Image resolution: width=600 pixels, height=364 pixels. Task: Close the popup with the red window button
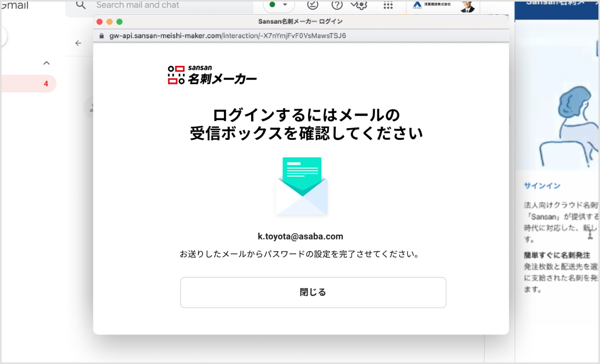tap(100, 22)
